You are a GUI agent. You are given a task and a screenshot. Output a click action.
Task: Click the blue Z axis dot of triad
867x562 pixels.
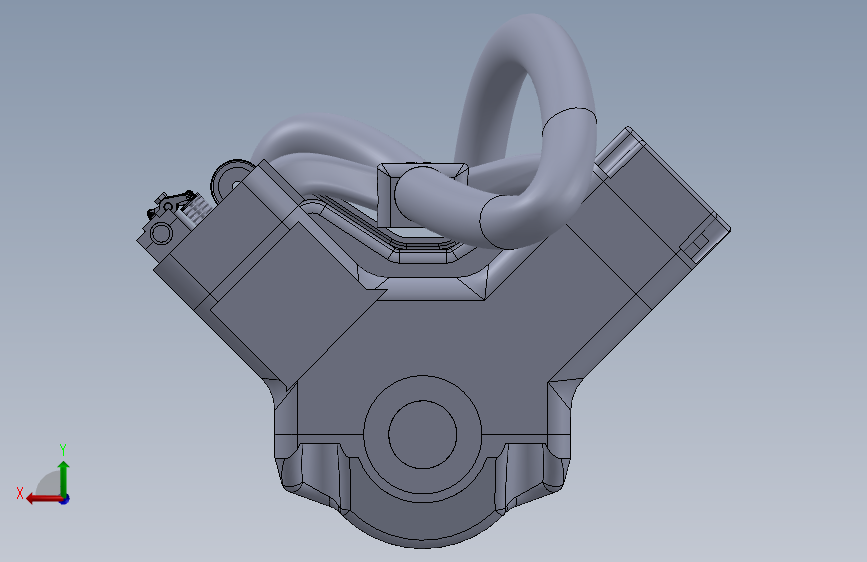pyautogui.click(x=65, y=499)
